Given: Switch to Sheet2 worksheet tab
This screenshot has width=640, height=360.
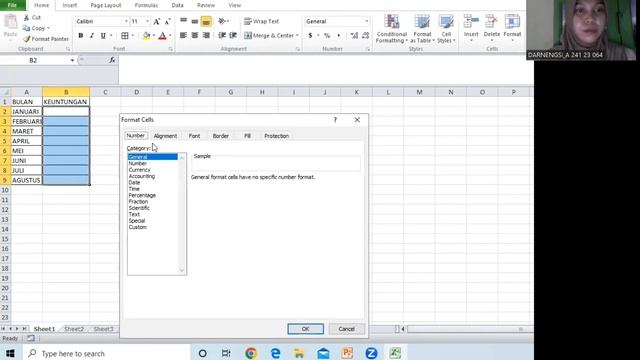Looking at the screenshot, I should [74, 329].
